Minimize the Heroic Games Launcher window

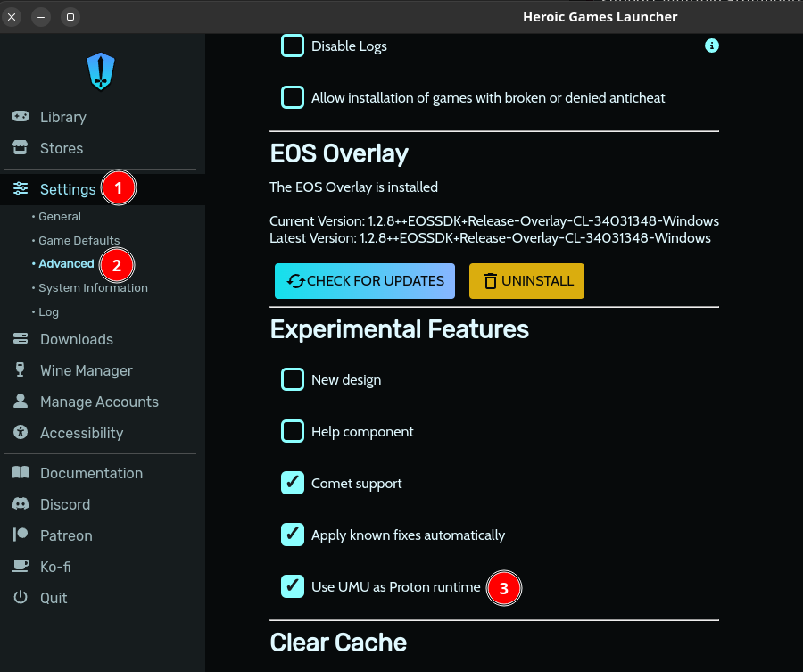(x=41, y=17)
